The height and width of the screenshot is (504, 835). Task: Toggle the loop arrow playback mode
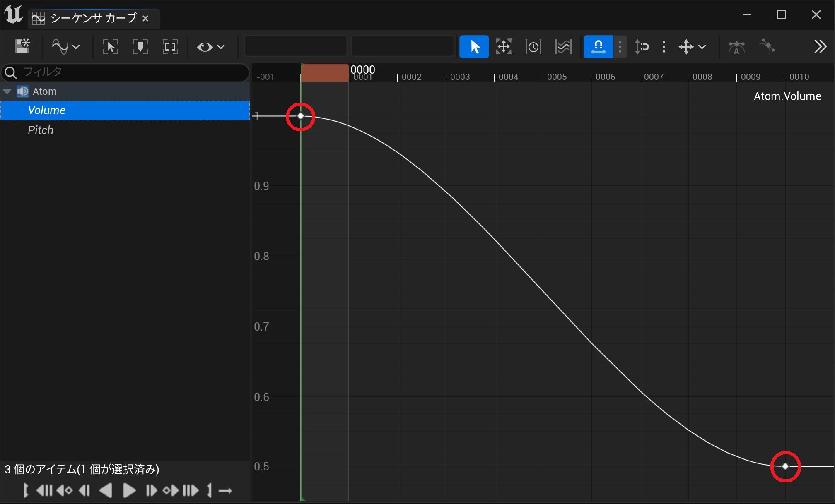click(x=225, y=491)
